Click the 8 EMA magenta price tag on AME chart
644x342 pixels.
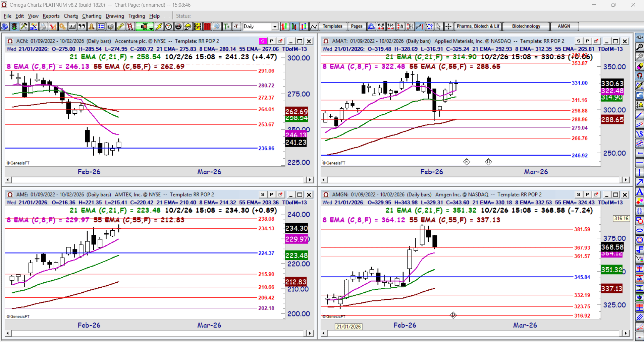[x=297, y=239]
